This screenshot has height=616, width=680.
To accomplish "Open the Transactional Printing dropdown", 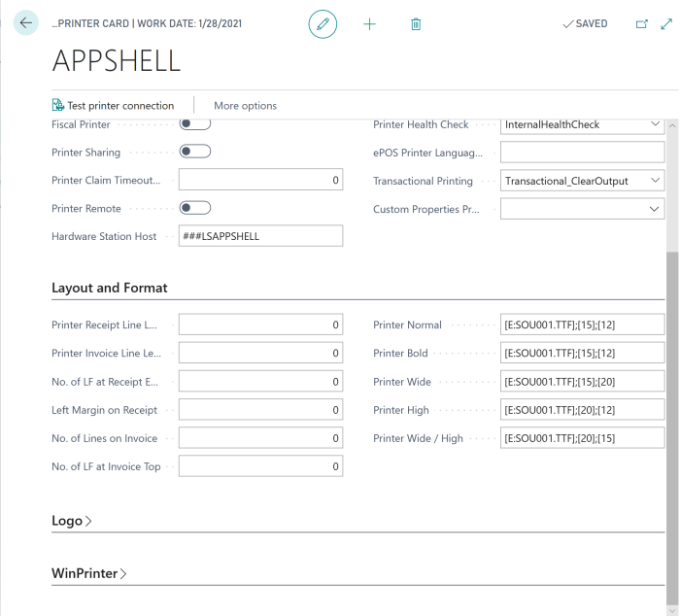I will tap(582, 181).
